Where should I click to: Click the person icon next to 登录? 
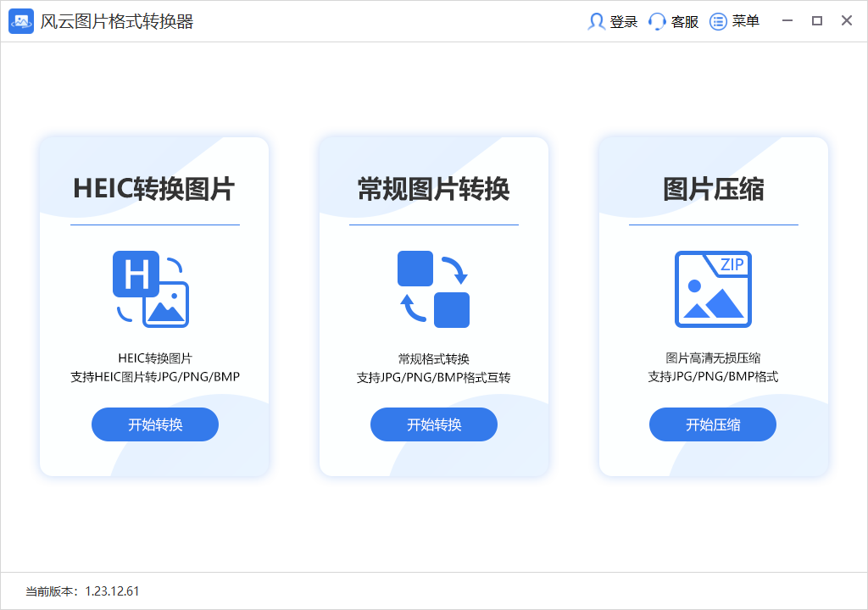tap(596, 21)
